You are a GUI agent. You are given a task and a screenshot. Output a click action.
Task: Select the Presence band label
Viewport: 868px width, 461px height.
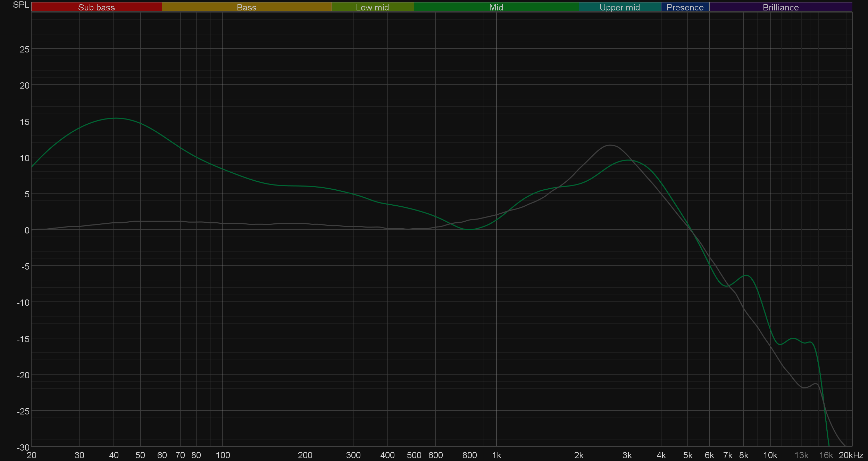685,7
